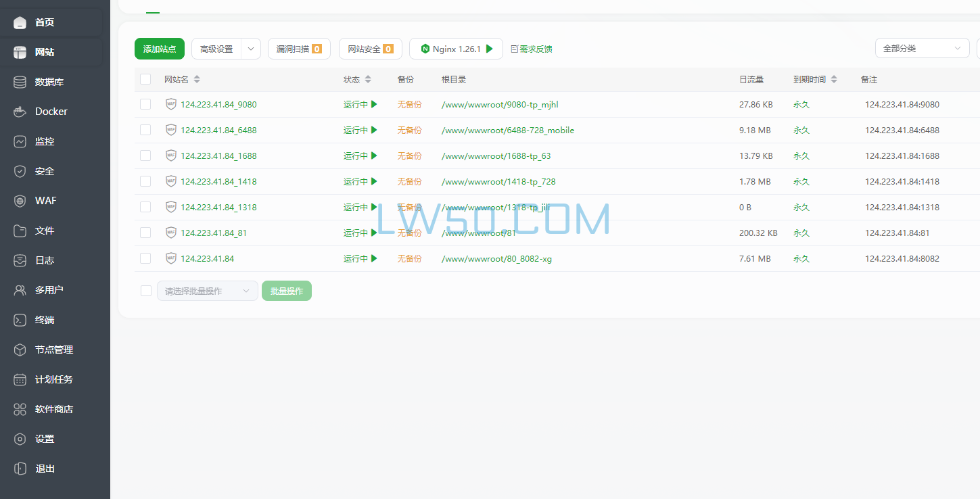The width and height of the screenshot is (980, 499).
Task: Open the 数据库 section in sidebar
Action: point(45,81)
